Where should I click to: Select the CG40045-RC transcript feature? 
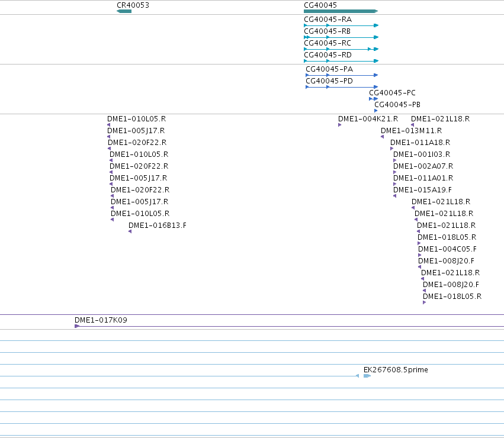[x=341, y=49]
